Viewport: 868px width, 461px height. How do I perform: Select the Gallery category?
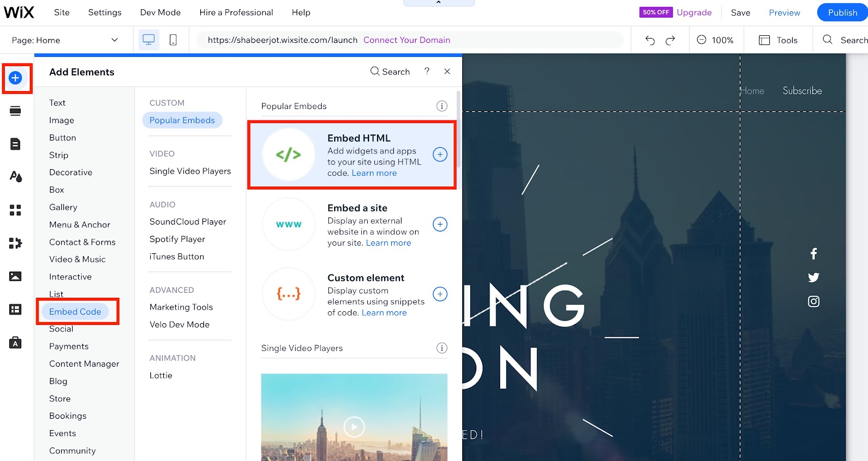coord(63,207)
